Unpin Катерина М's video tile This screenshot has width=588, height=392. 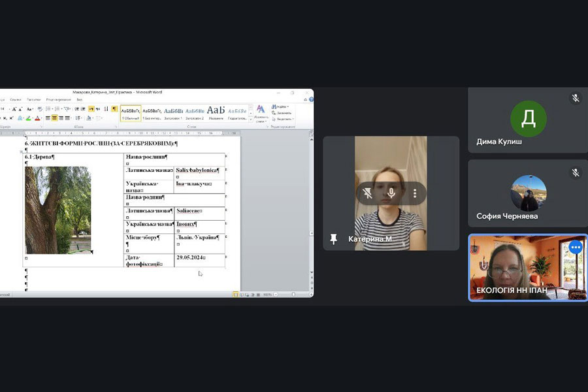coord(368,193)
